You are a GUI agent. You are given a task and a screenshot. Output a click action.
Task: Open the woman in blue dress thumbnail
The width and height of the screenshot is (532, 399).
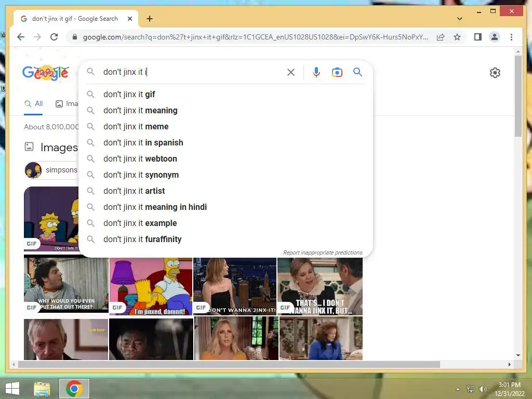tap(321, 338)
